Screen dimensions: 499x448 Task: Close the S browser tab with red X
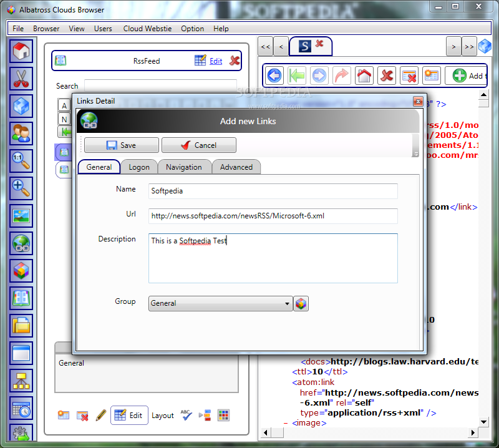pyautogui.click(x=319, y=43)
